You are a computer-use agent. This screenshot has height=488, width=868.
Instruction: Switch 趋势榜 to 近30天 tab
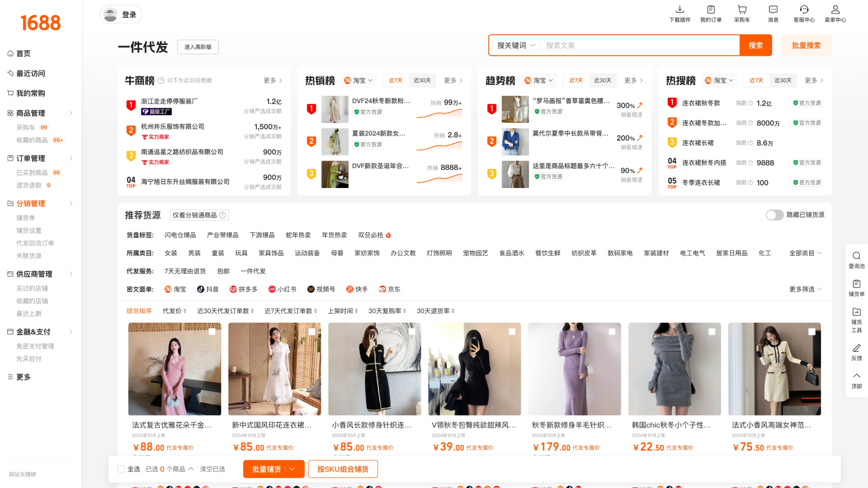[x=602, y=81]
